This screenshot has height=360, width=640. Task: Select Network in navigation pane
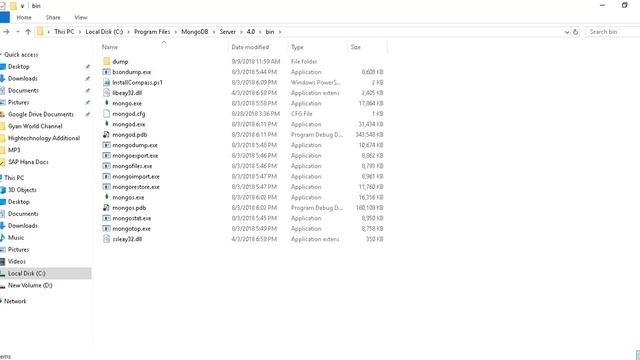(x=15, y=301)
